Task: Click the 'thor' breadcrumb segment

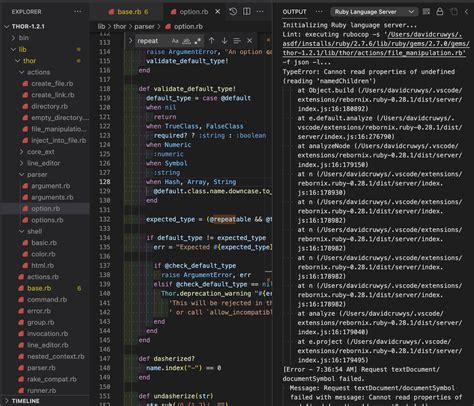Action: [120, 26]
